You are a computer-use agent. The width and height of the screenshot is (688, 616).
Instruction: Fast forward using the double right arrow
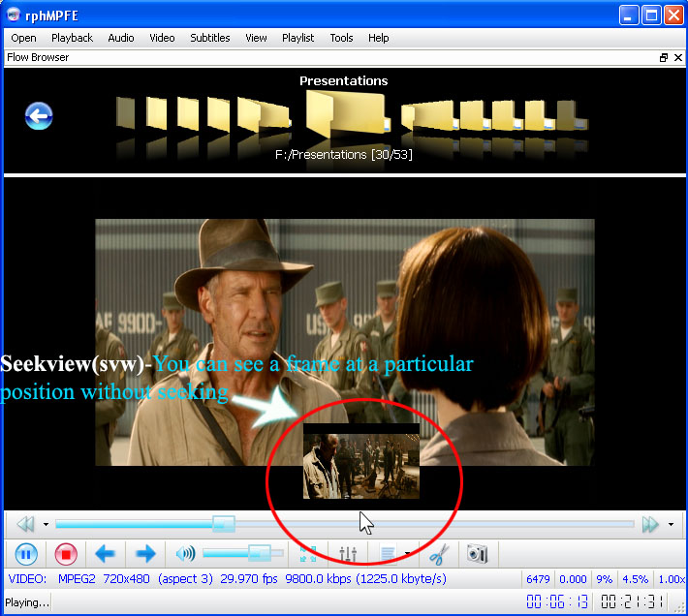tap(650, 524)
